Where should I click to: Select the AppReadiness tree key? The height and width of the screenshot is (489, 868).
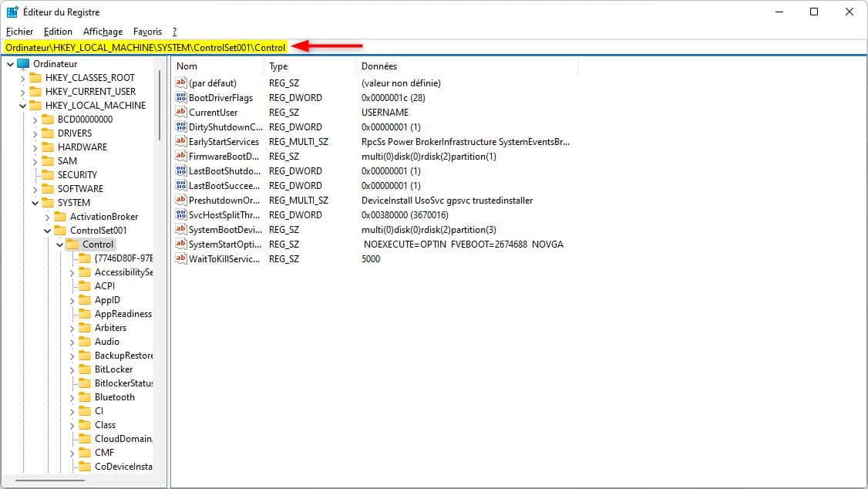123,313
